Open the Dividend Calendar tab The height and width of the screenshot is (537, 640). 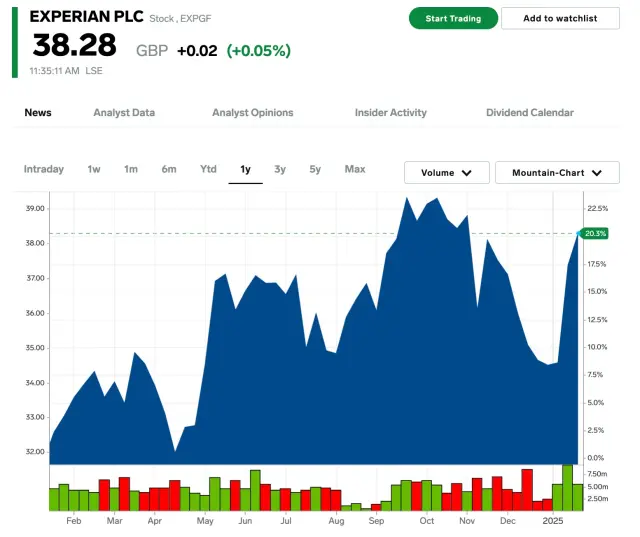click(530, 113)
